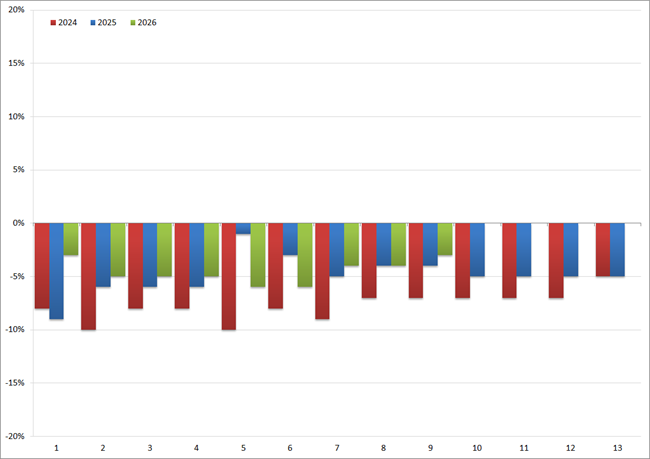Select the blue 2025 bar in period 8
Image resolution: width=650 pixels, height=459 pixels.
pos(384,245)
